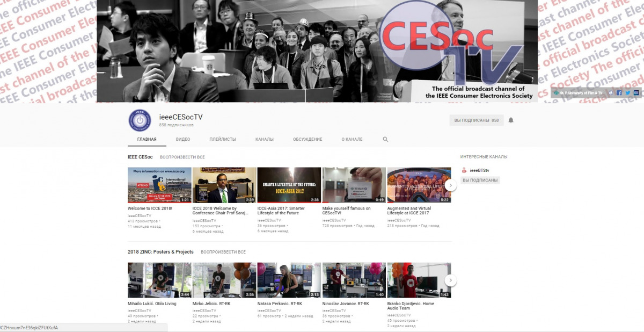
Task: Open the Twitter link icon in banner
Action: coord(627,92)
